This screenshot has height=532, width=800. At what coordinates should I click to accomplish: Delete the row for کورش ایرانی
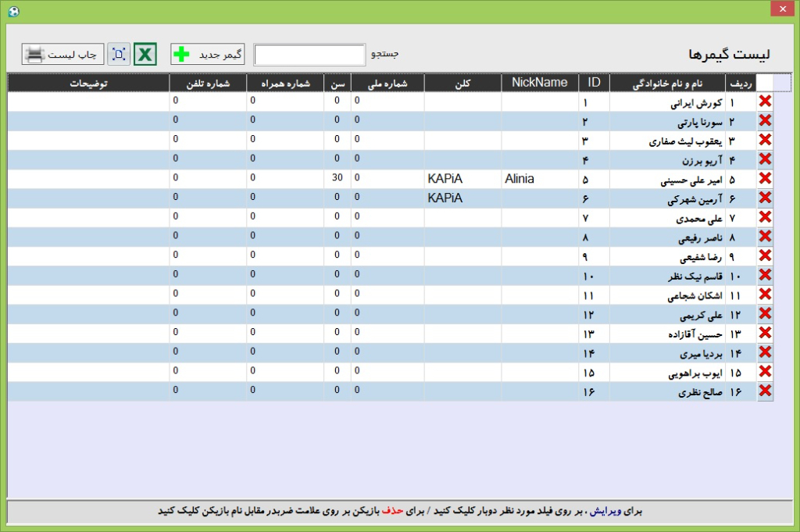(765, 102)
